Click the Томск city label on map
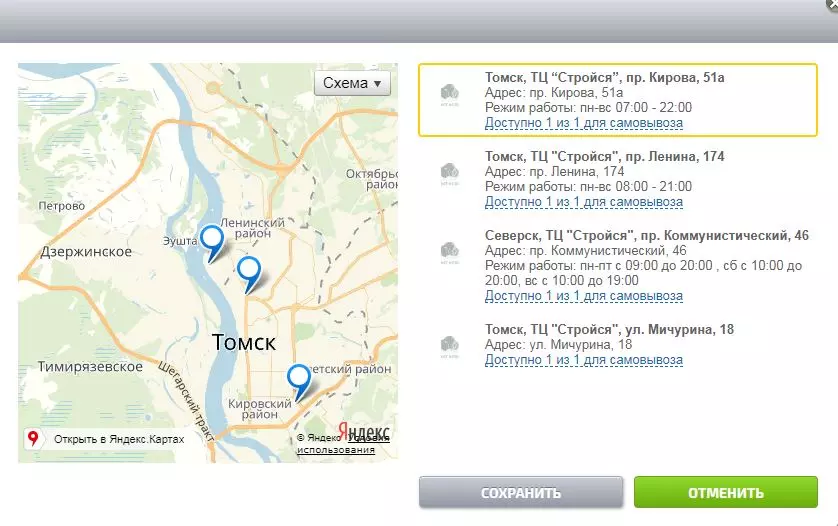 pos(244,343)
